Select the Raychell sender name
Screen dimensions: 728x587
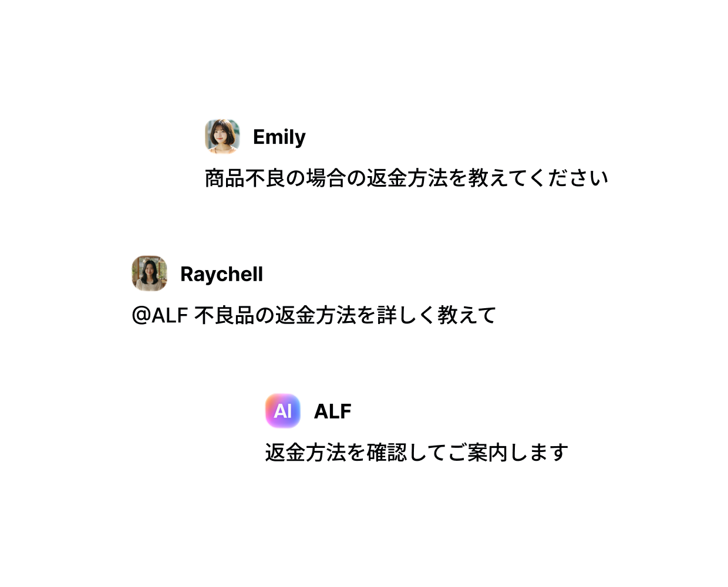pos(221,274)
